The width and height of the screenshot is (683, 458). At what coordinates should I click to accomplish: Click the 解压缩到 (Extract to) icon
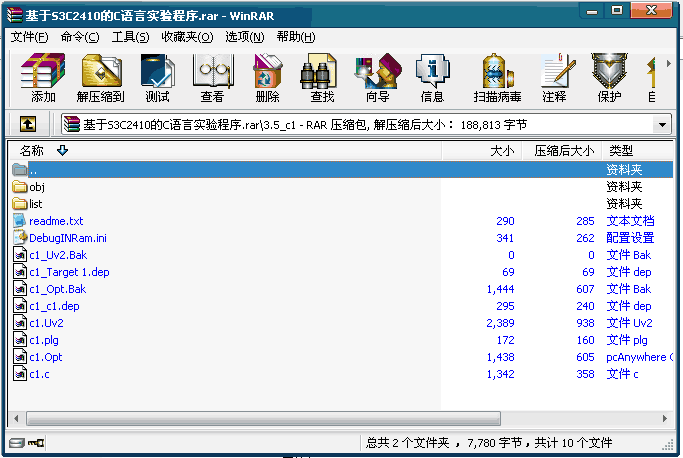click(x=101, y=78)
